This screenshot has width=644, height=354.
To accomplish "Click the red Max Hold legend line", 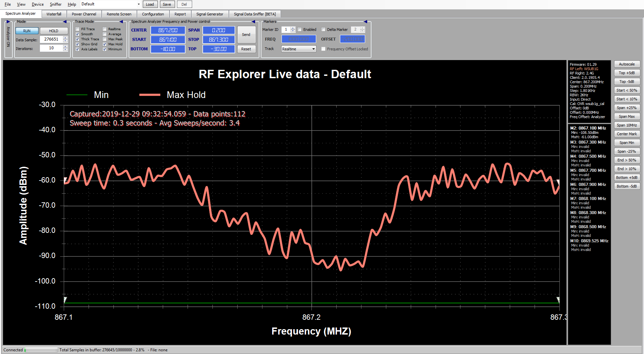I will coord(150,95).
